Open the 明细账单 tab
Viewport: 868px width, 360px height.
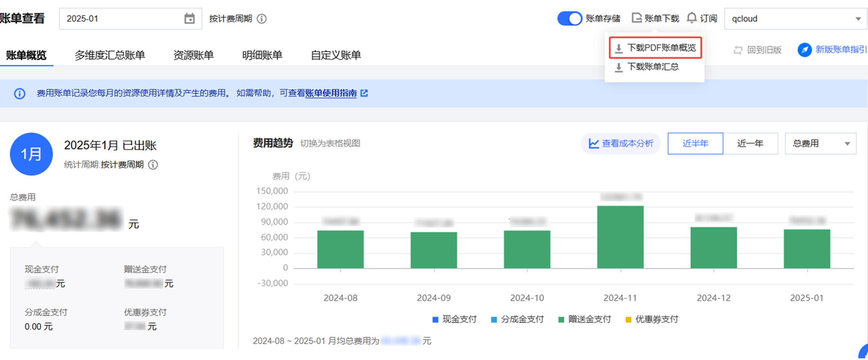point(262,55)
